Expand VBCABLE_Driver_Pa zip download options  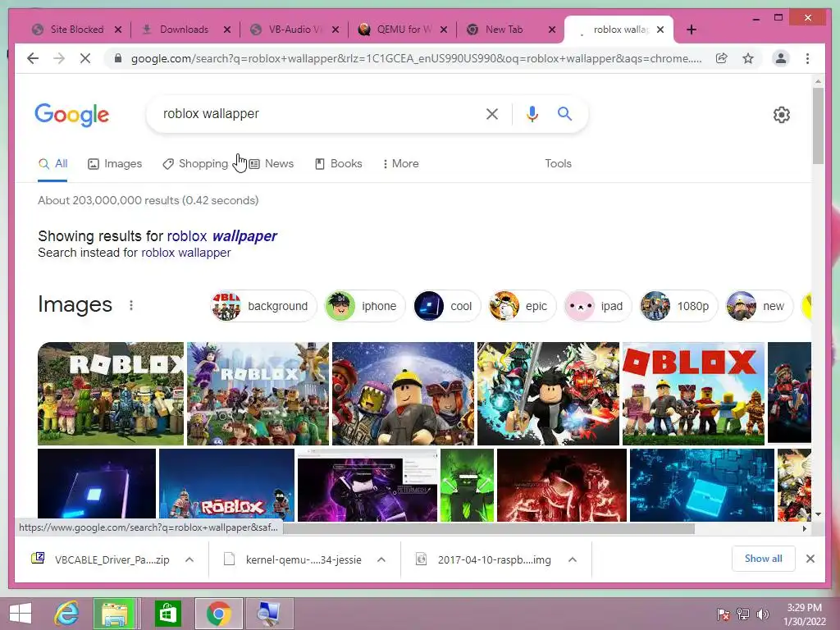(x=189, y=559)
